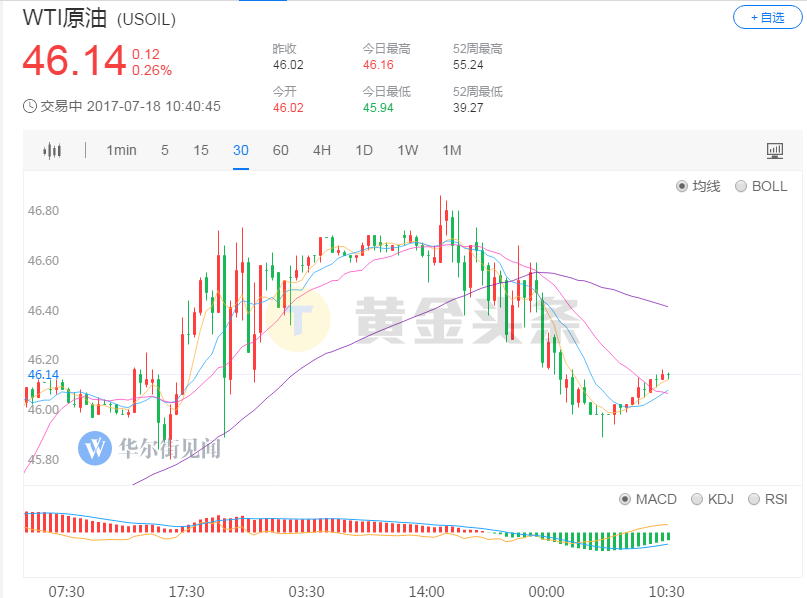The height and width of the screenshot is (598, 807).
Task: Click the 华尔街见闻 watermark logo
Action: pos(96,447)
